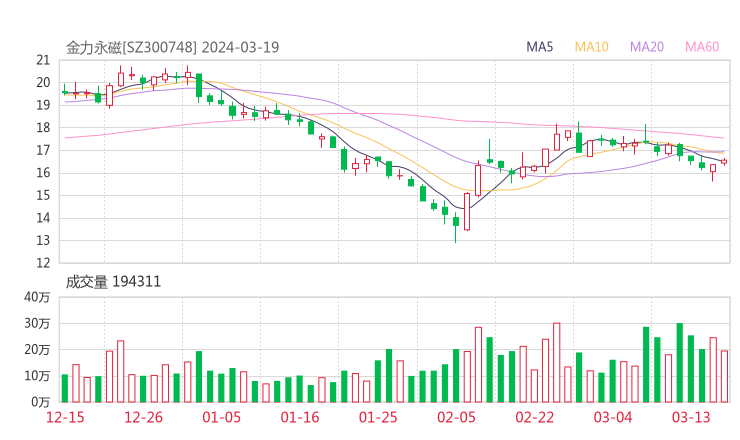Select the MA5 legend label
The height and width of the screenshot is (440, 740).
(x=539, y=47)
